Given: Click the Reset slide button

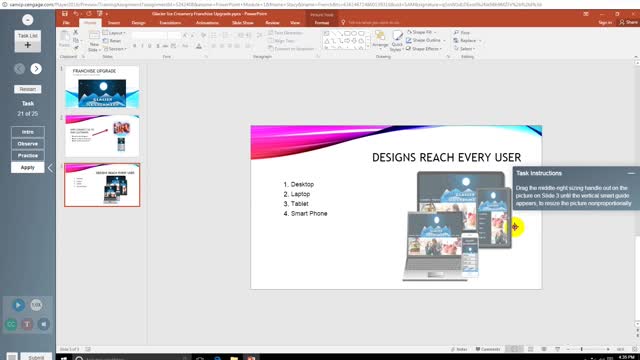Looking at the screenshot, I should [x=112, y=41].
